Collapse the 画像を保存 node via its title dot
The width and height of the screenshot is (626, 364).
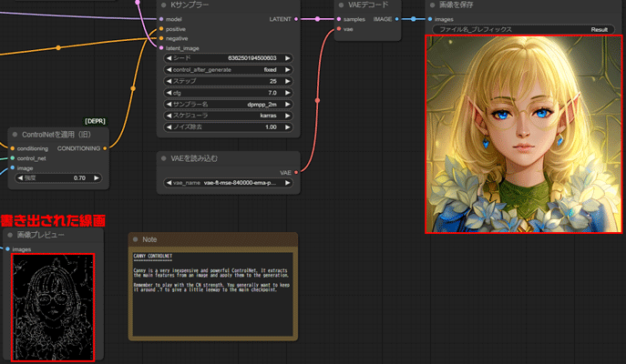[432, 5]
